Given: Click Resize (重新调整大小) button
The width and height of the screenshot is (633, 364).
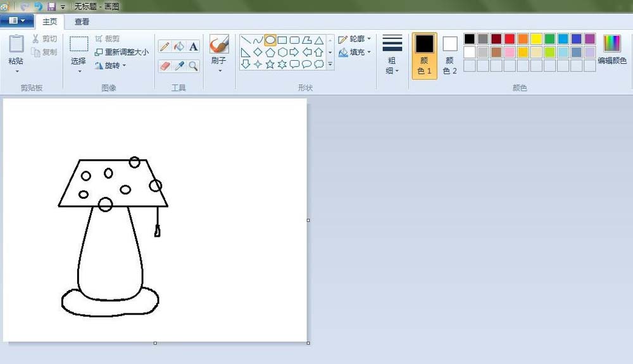Looking at the screenshot, I should pos(122,52).
